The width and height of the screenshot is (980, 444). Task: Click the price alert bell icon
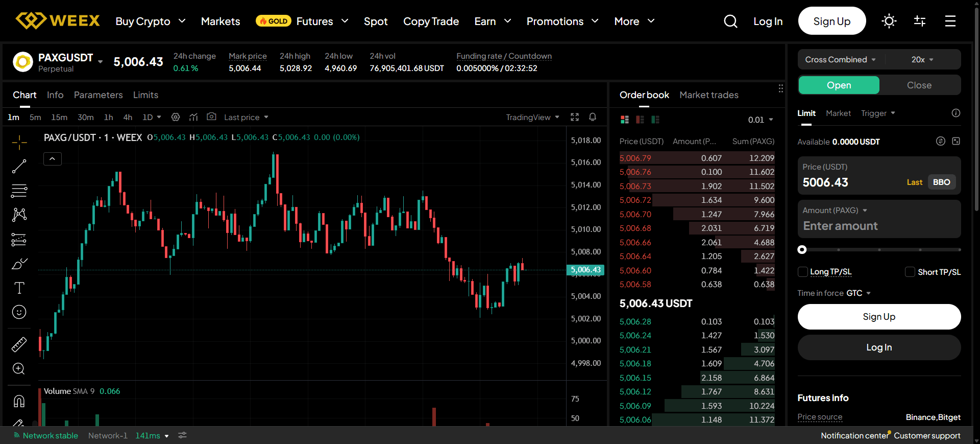593,117
